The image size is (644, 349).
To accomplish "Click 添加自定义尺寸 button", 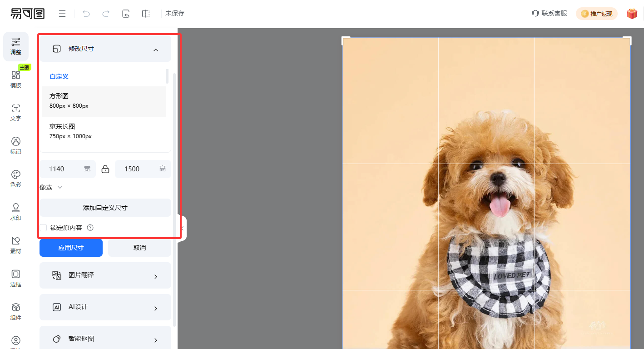I will coord(105,208).
